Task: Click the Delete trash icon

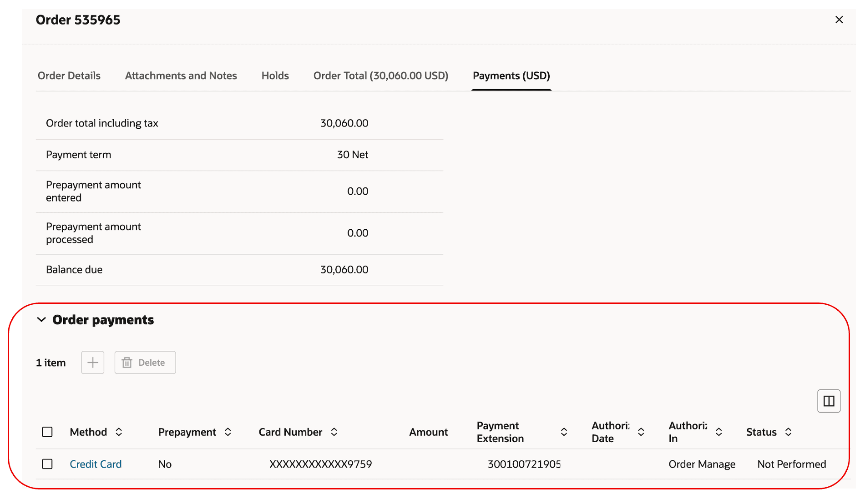Action: [x=127, y=363]
